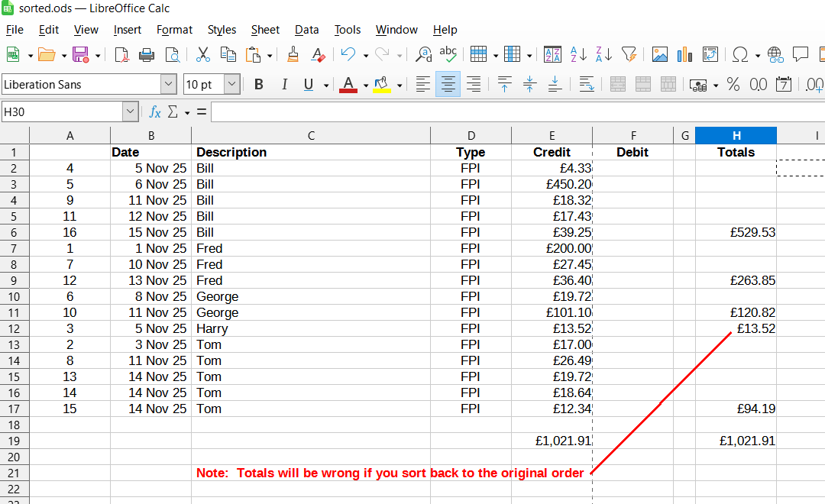Toggle Underline formatting
825x504 pixels.
pos(309,84)
